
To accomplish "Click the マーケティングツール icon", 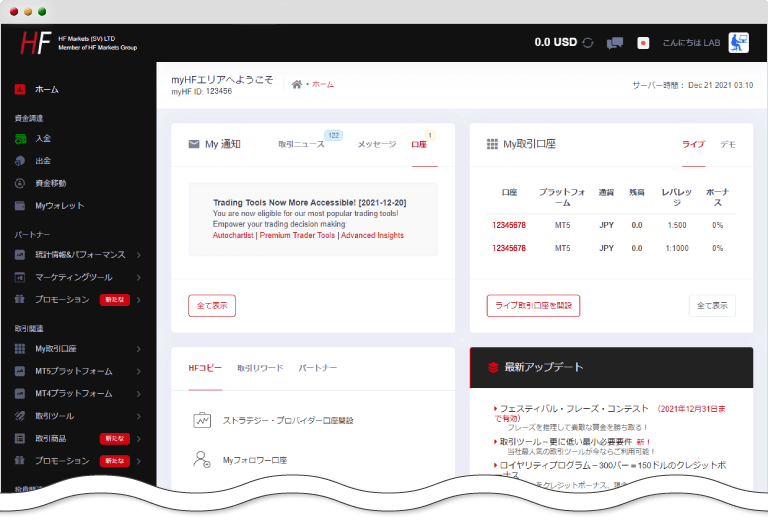I will click(x=20, y=277).
